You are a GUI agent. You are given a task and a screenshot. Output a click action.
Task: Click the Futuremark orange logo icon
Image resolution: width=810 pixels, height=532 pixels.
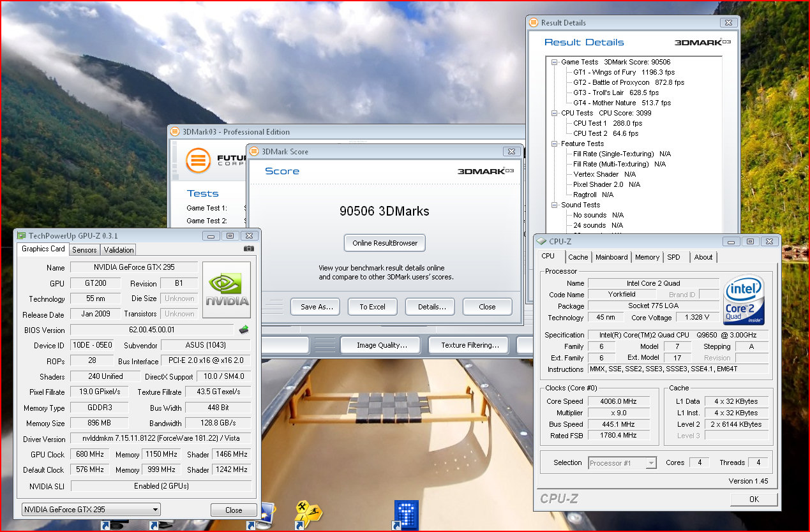point(199,159)
